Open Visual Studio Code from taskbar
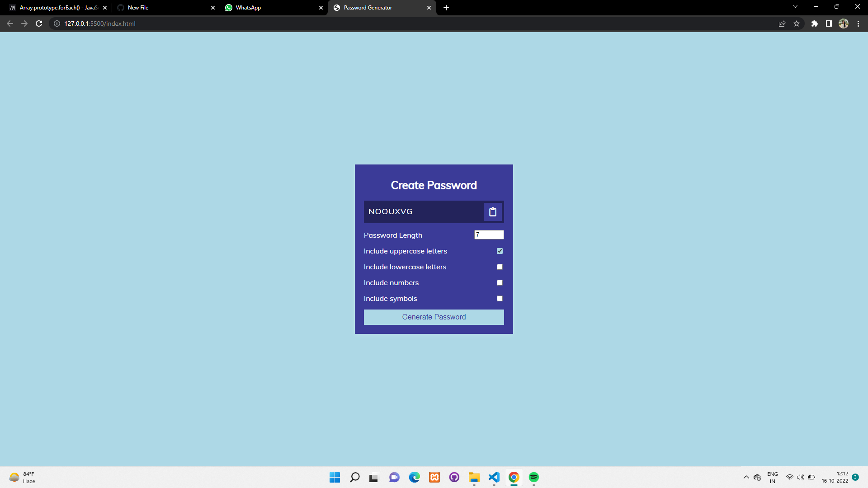The height and width of the screenshot is (488, 868). coord(494,477)
